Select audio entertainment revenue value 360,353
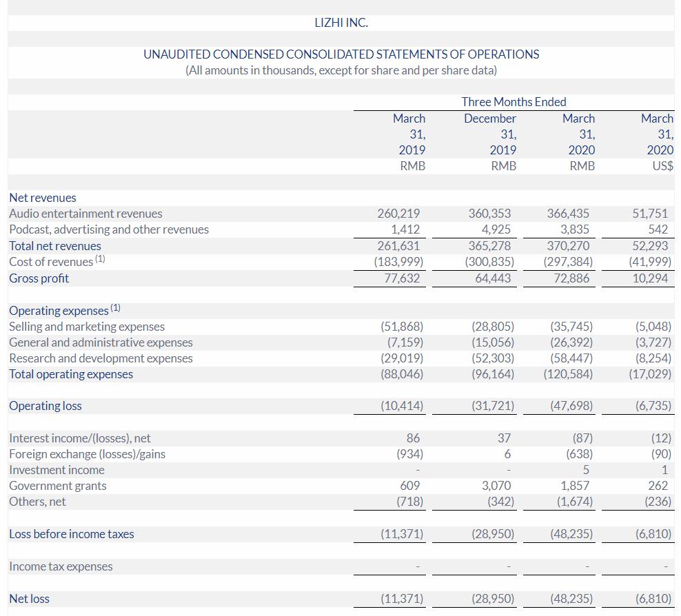 [x=489, y=214]
